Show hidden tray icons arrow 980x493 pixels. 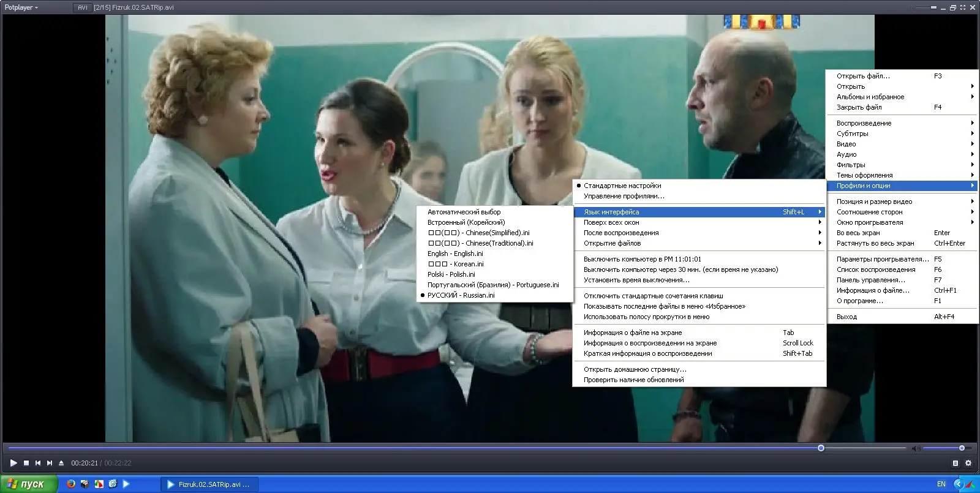click(x=959, y=484)
